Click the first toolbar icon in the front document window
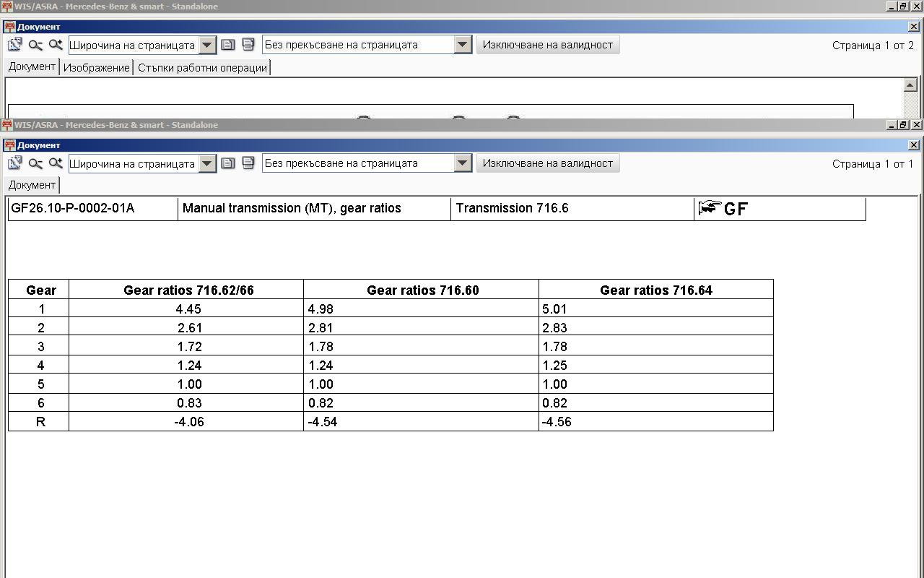Screen dimensions: 924x578 click(15, 163)
